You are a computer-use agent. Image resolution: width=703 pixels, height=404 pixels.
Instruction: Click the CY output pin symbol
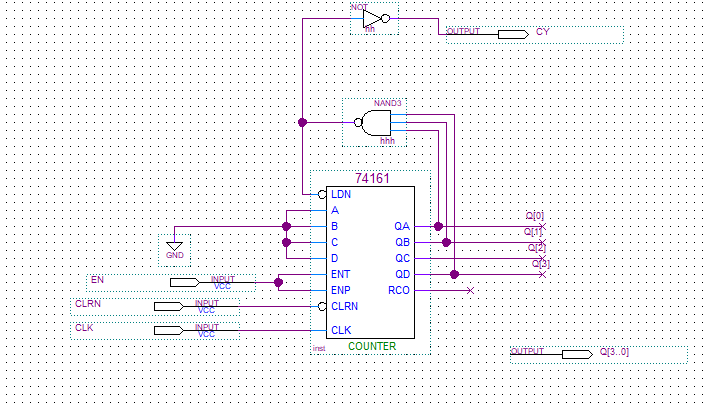(513, 35)
